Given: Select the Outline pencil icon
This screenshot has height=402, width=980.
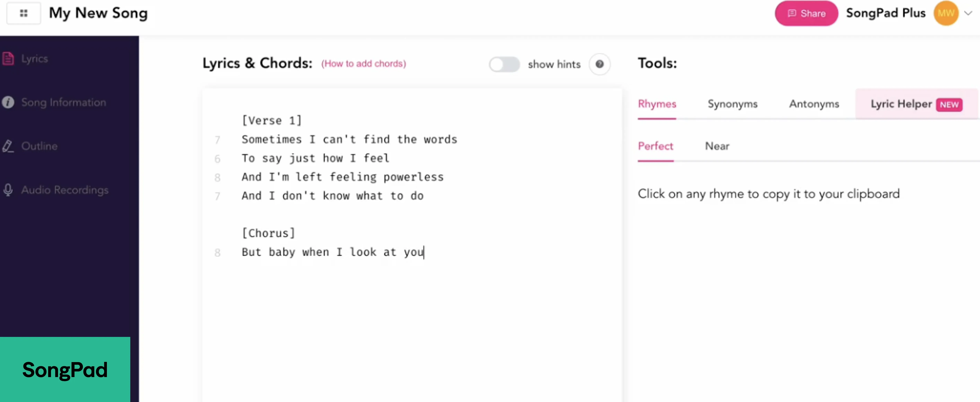Looking at the screenshot, I should pyautogui.click(x=8, y=146).
